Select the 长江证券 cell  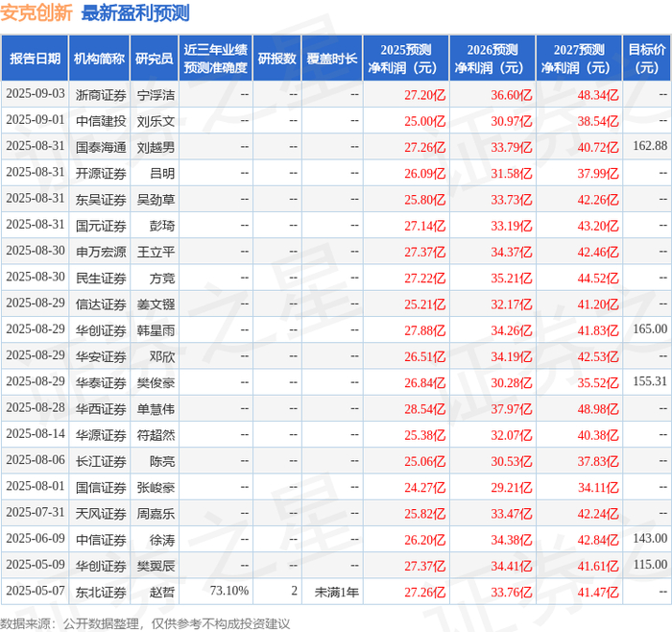click(101, 461)
